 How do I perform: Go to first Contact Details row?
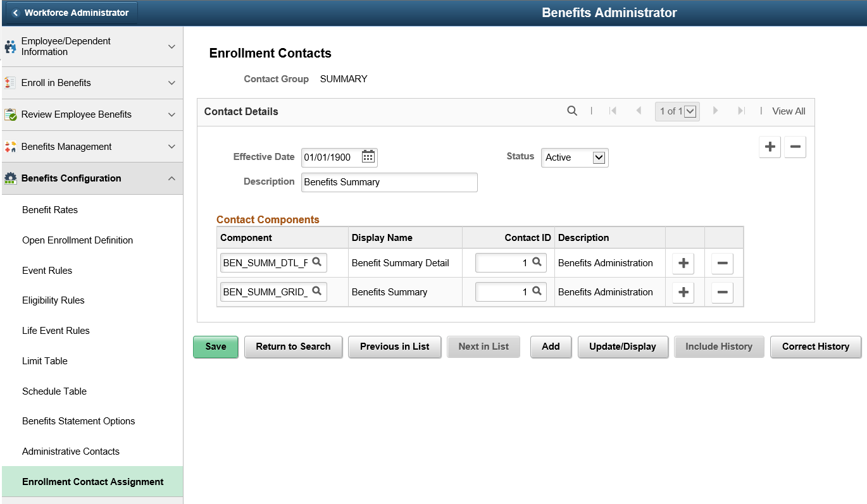613,111
